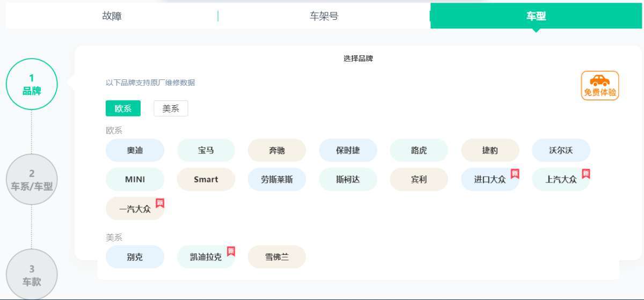The image size is (644, 300).
Task: Select the 美系 filter button
Action: [x=171, y=108]
